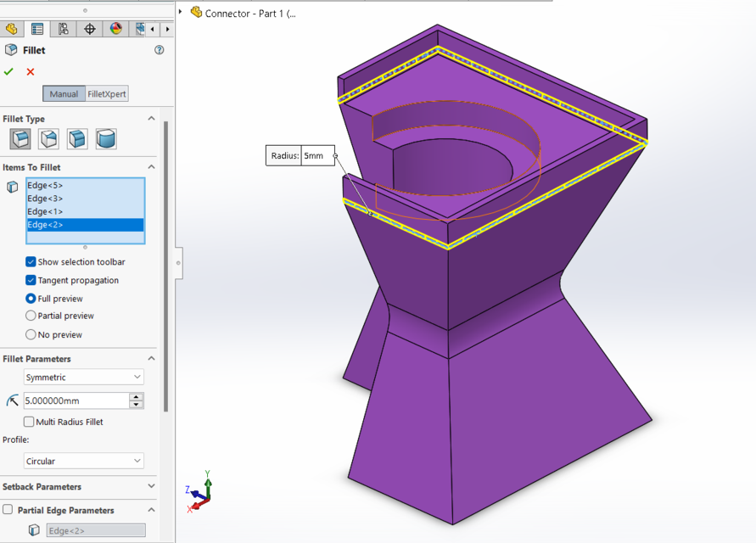The image size is (756, 543).
Task: Select the Variable Size Fillet type icon
Action: coord(47,139)
